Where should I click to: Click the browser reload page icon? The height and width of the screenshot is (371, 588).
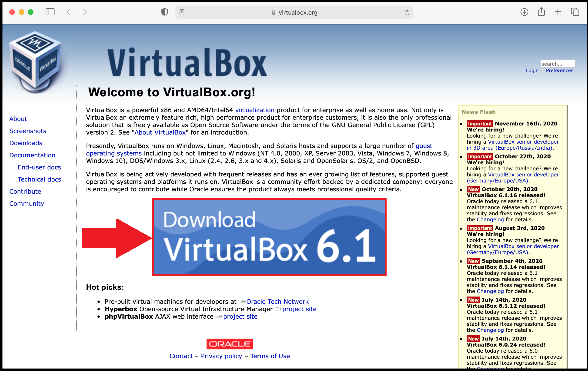point(407,12)
